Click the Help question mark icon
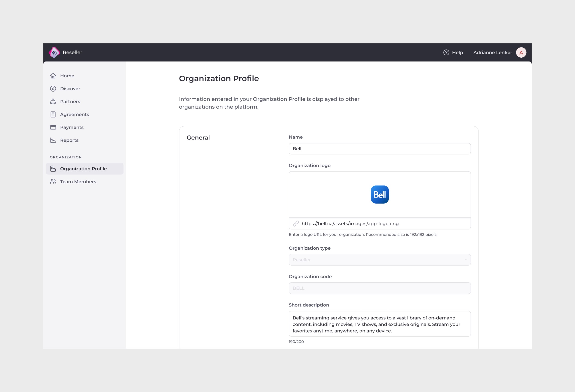 tap(446, 52)
